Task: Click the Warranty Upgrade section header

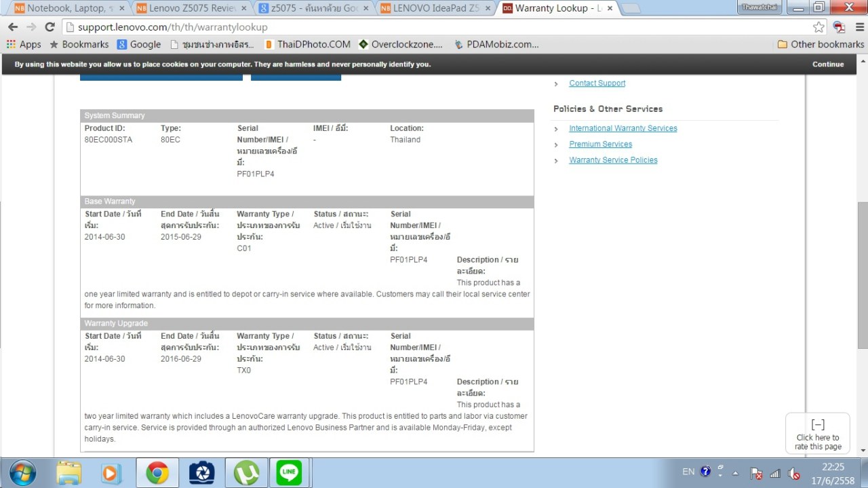Action: click(307, 324)
